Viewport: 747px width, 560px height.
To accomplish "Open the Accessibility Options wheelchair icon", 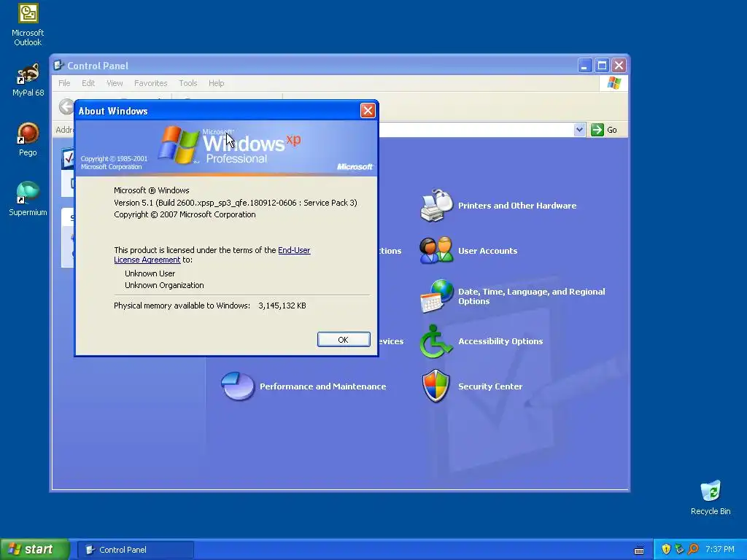I will [436, 341].
